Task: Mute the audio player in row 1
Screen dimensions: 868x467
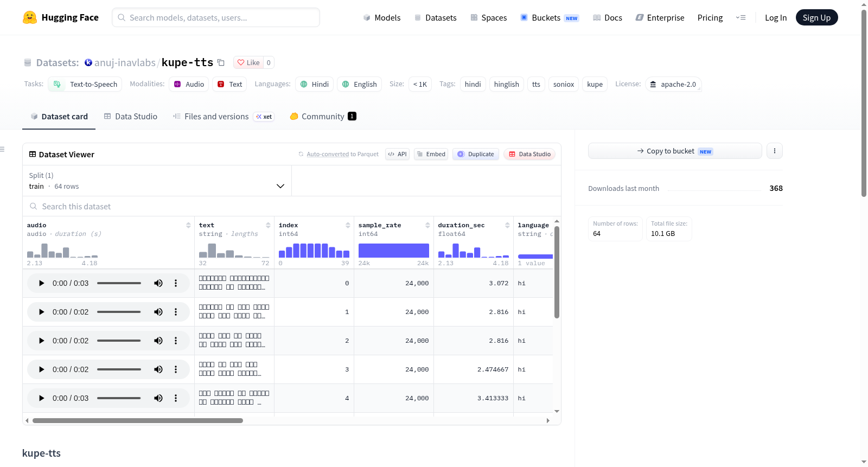Action: click(x=158, y=312)
